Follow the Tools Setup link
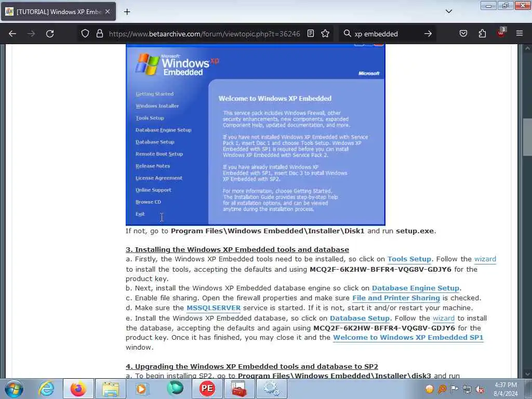The width and height of the screenshot is (532, 399). [409, 259]
